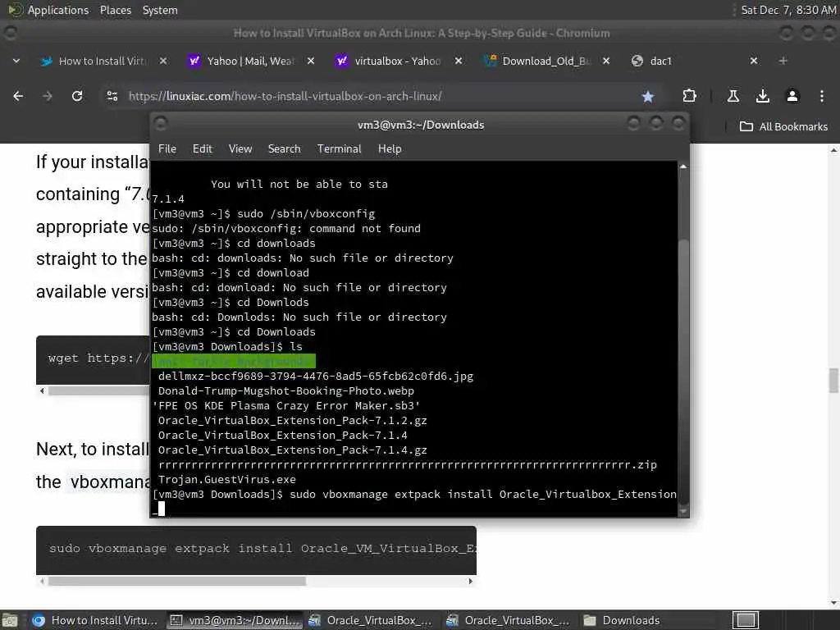
Task: Open second Oracle_VirtualBox taskbar window
Action: tap(509, 620)
